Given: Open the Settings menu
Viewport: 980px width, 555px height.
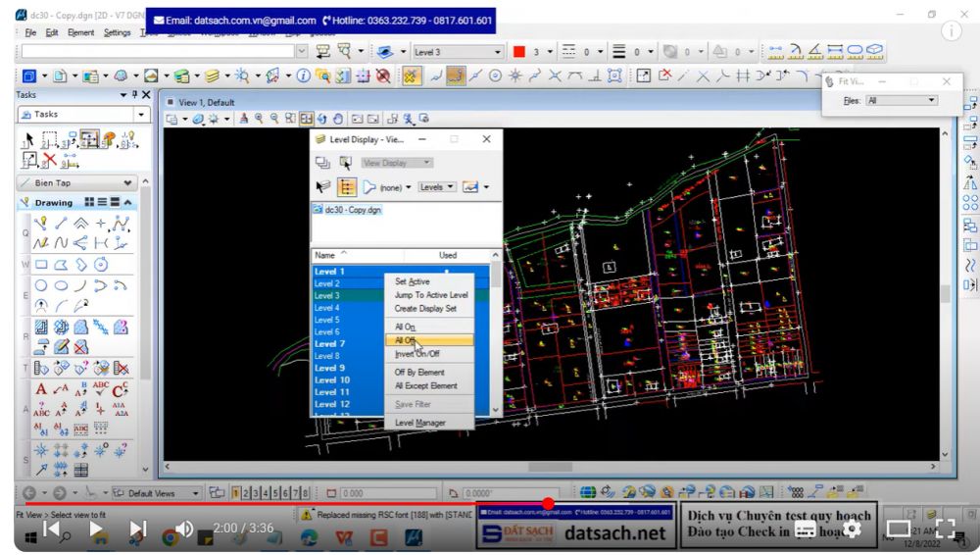Looking at the screenshot, I should coord(117,32).
